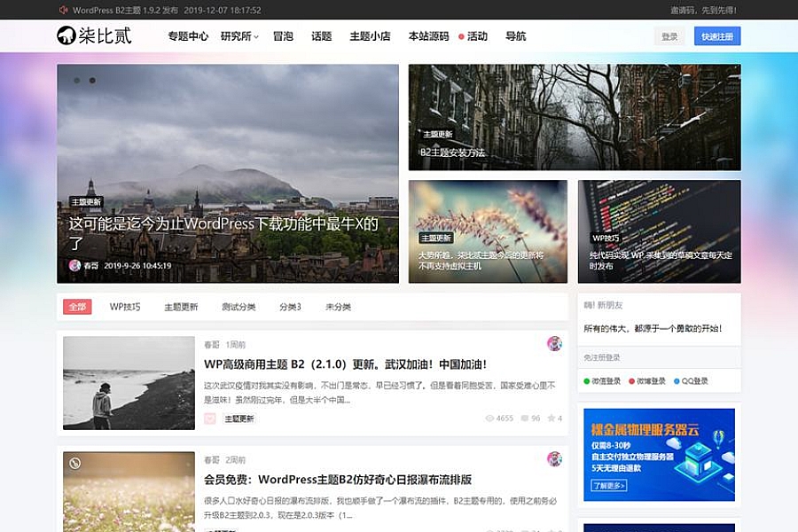Click the comments icon showing 96
Image resolution: width=798 pixels, height=532 pixels.
click(x=525, y=418)
